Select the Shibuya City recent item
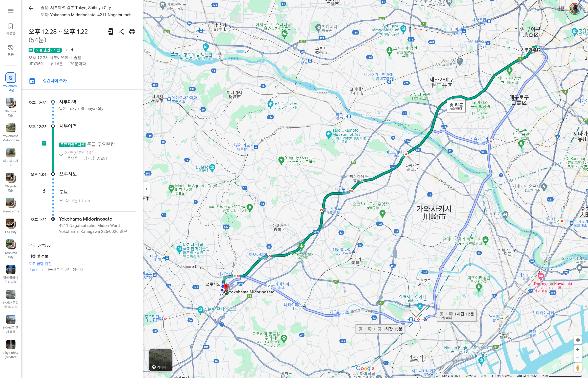This screenshot has height=378, width=588. pos(11,107)
